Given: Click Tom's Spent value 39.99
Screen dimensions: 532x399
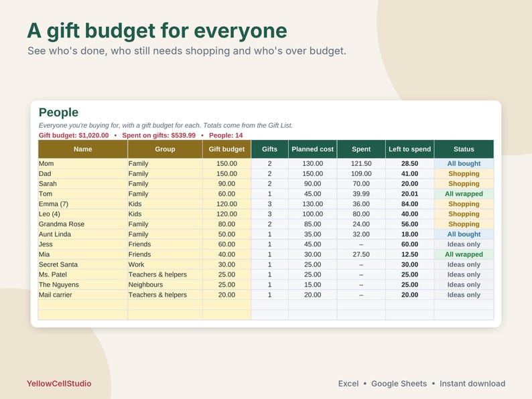Looking at the screenshot, I should (361, 194).
